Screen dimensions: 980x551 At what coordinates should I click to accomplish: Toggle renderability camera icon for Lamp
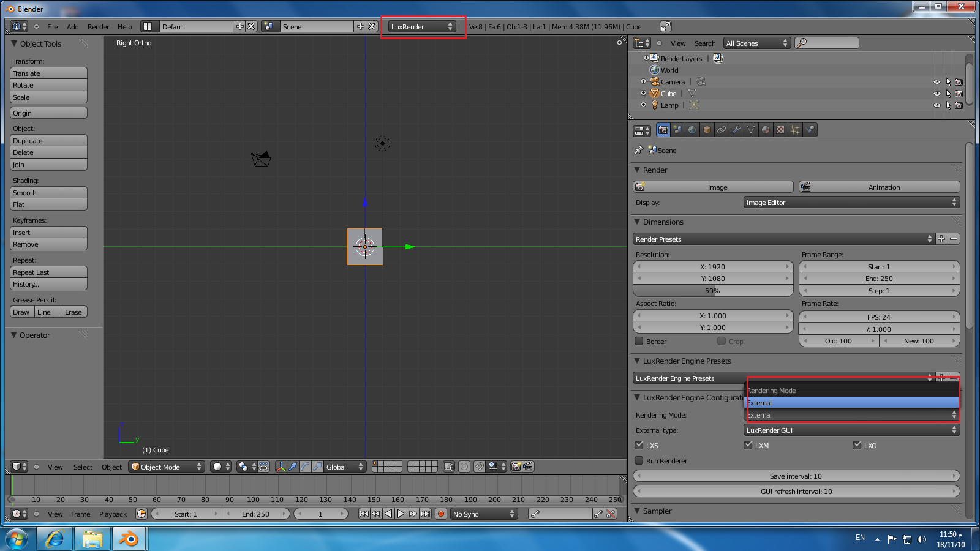pyautogui.click(x=959, y=105)
